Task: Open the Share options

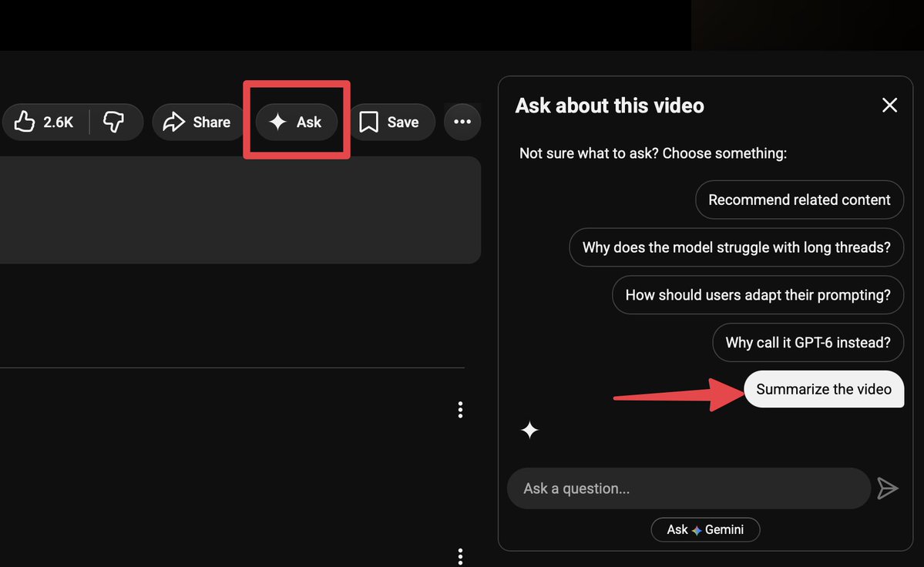Action: pos(198,122)
